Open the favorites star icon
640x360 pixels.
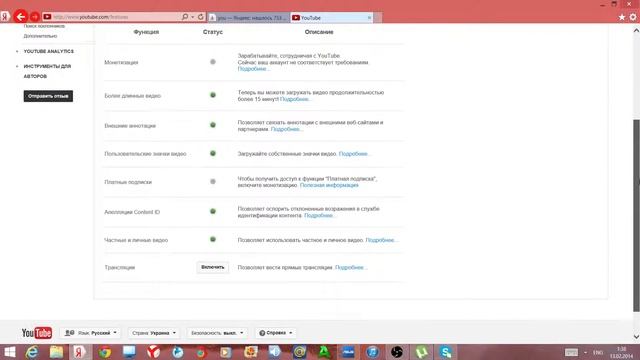622,17
